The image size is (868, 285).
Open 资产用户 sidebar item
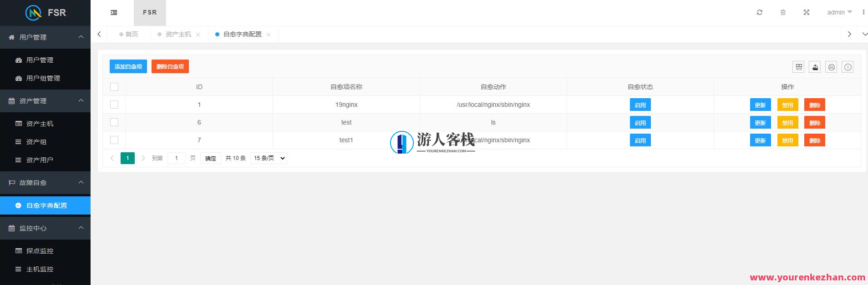pos(46,160)
